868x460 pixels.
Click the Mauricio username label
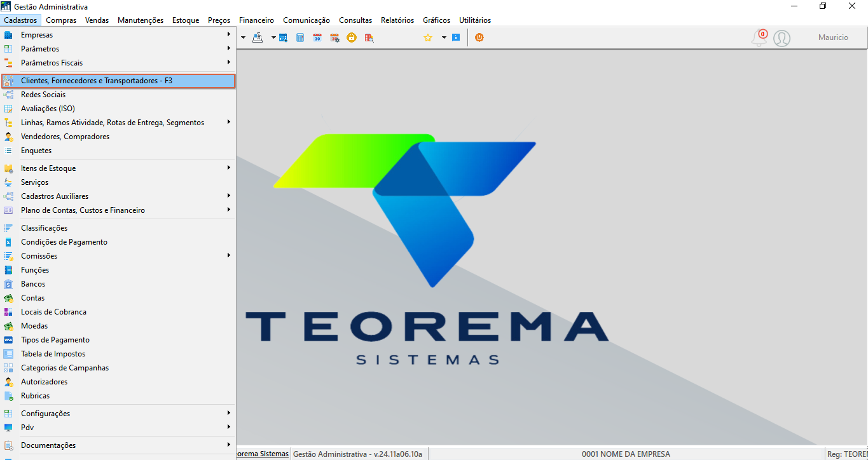click(833, 37)
